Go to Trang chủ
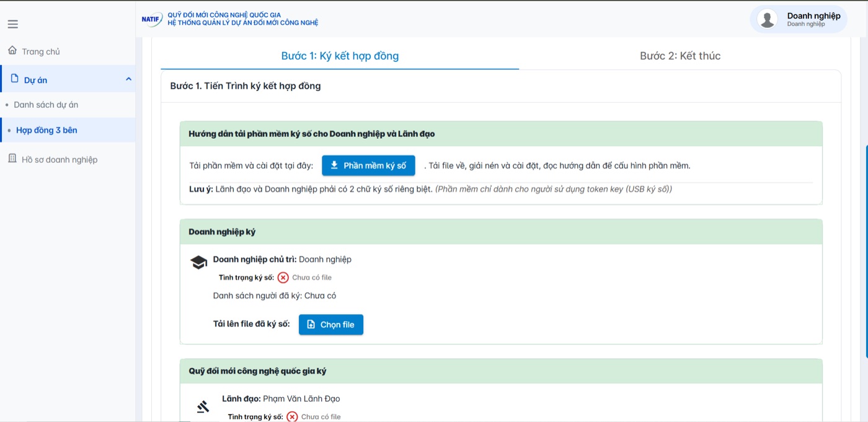This screenshot has width=868, height=422. (41, 51)
